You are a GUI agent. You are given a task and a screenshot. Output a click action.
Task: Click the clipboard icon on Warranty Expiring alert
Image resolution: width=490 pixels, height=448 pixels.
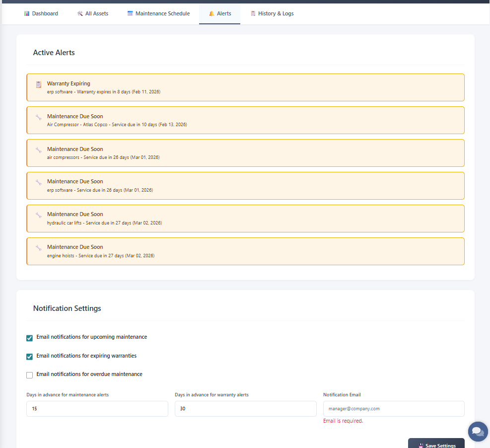pos(38,85)
